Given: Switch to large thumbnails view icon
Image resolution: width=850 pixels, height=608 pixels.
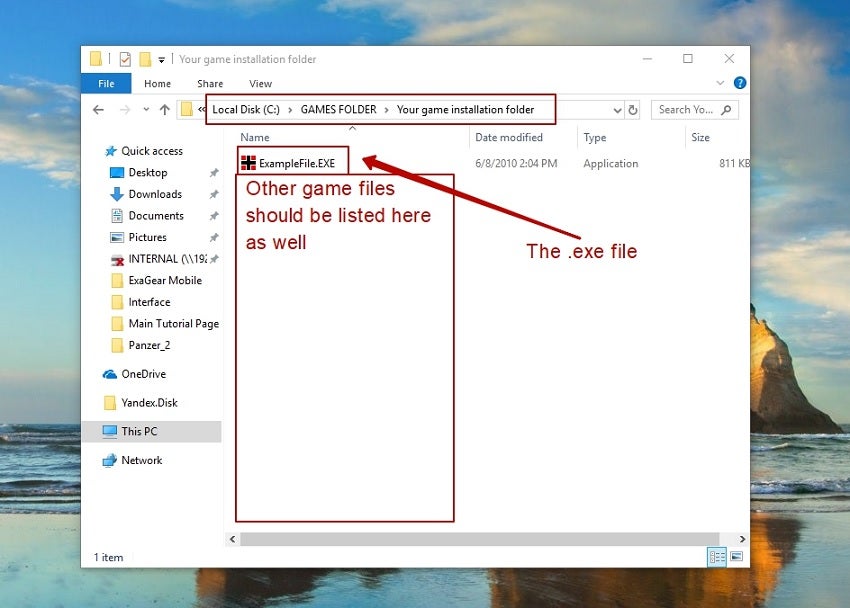Looking at the screenshot, I should pos(736,557).
